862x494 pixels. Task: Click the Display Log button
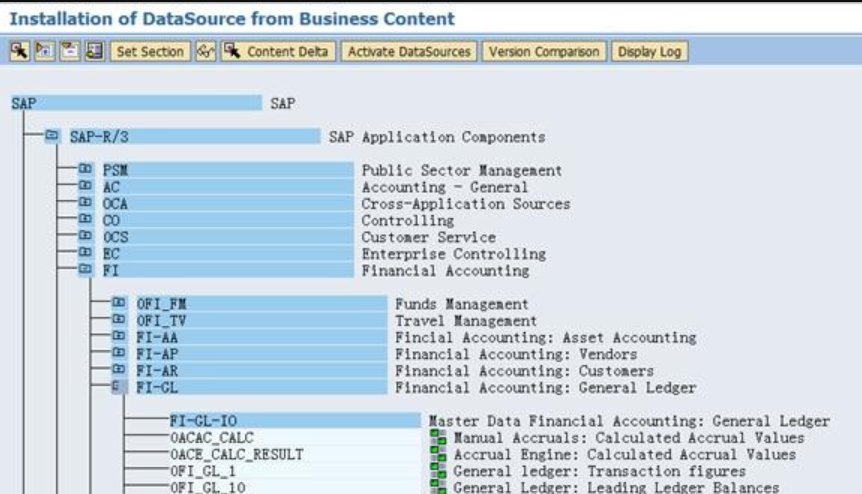(x=649, y=51)
